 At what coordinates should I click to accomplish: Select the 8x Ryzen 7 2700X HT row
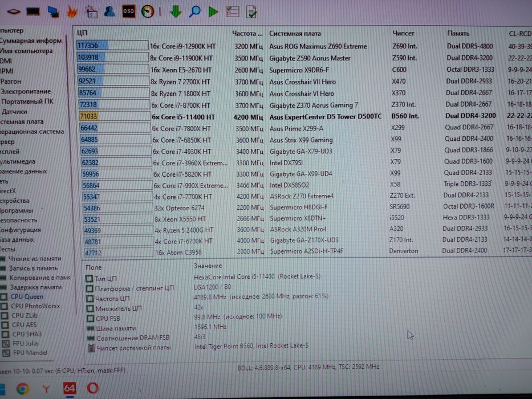click(304, 82)
